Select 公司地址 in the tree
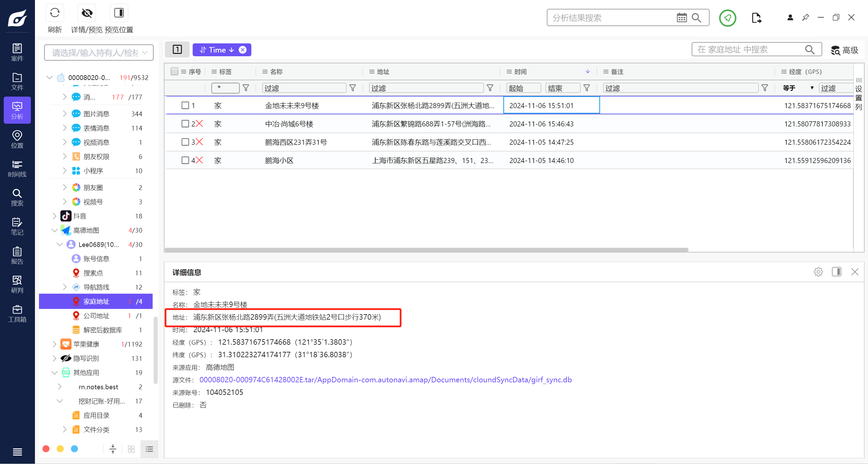Screen dimensions: 868x464 pyautogui.click(x=96, y=316)
